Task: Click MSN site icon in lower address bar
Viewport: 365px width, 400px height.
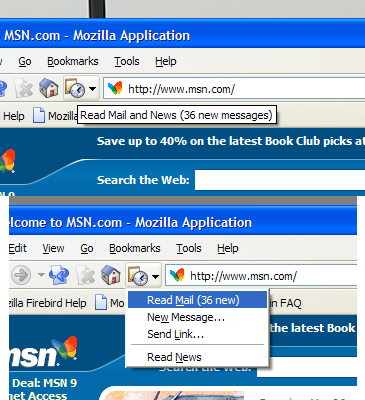Action: [x=177, y=276]
